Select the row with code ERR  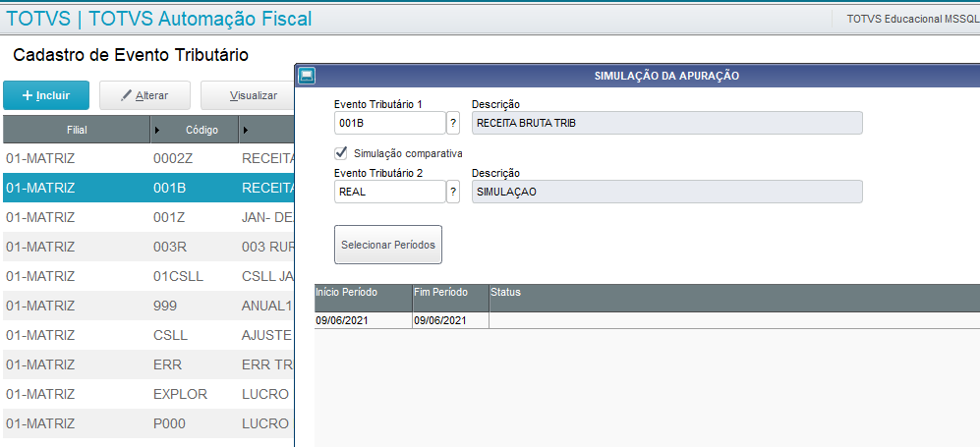click(148, 364)
